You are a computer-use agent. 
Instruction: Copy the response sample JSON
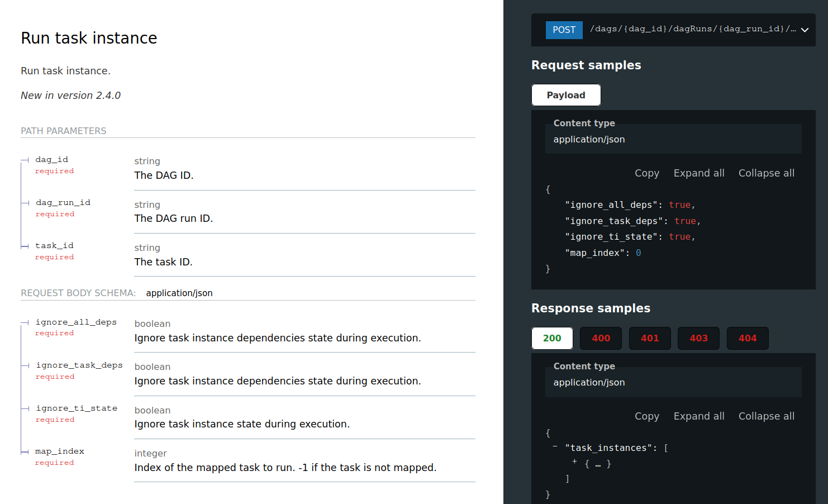[646, 416]
